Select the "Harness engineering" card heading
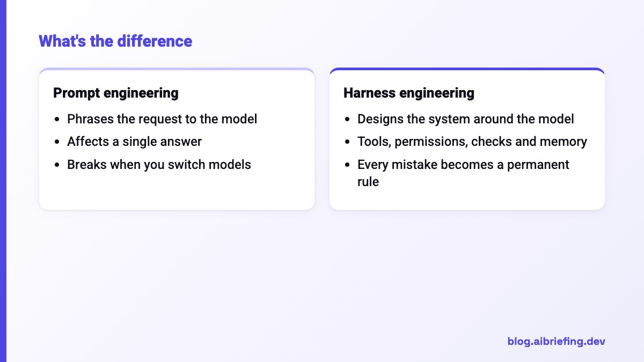The image size is (644, 362). click(409, 93)
